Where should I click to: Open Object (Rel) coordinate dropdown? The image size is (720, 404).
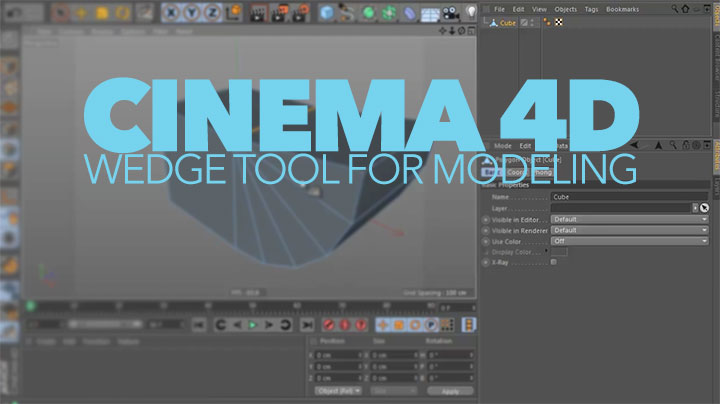point(338,391)
